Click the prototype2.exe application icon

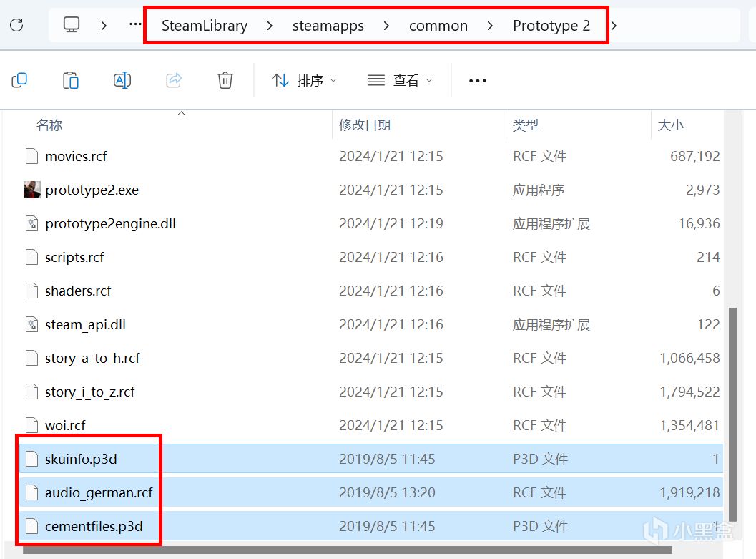tap(31, 190)
